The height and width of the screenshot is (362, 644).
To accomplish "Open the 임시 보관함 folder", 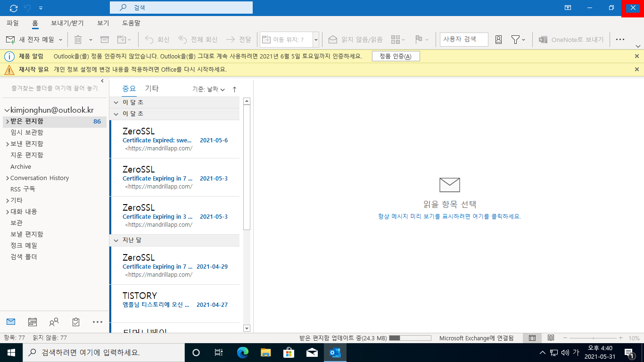I will click(26, 132).
